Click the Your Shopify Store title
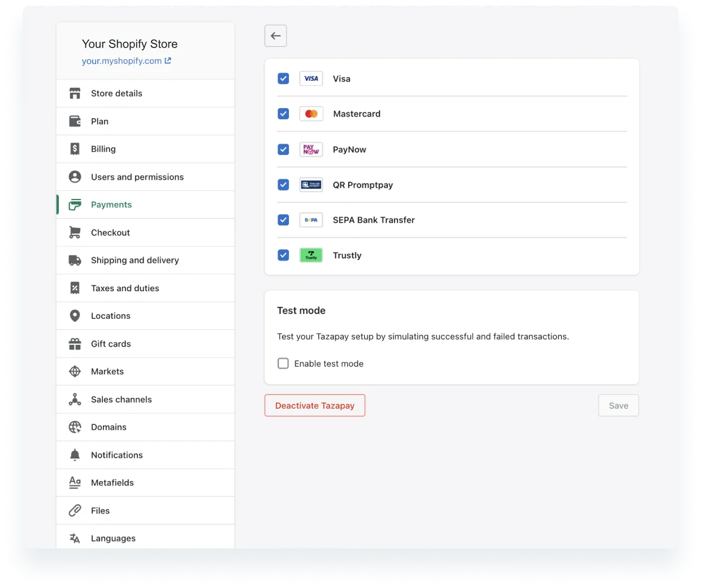701x588 pixels. coord(129,44)
